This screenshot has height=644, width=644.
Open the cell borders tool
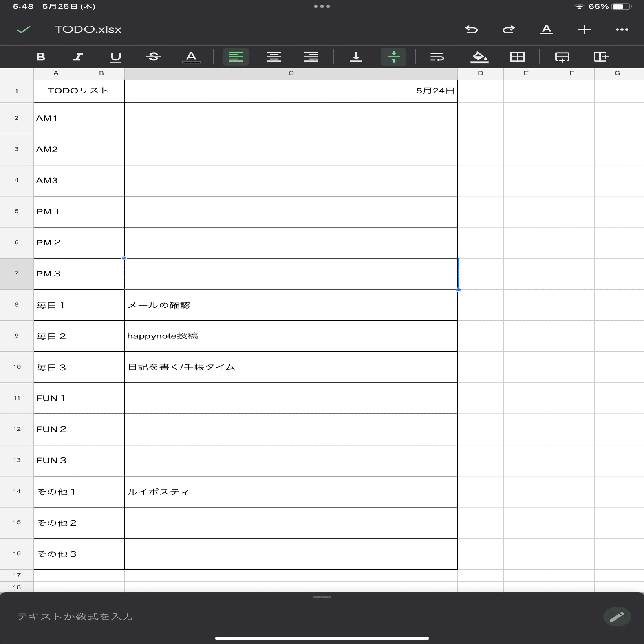pyautogui.click(x=517, y=57)
